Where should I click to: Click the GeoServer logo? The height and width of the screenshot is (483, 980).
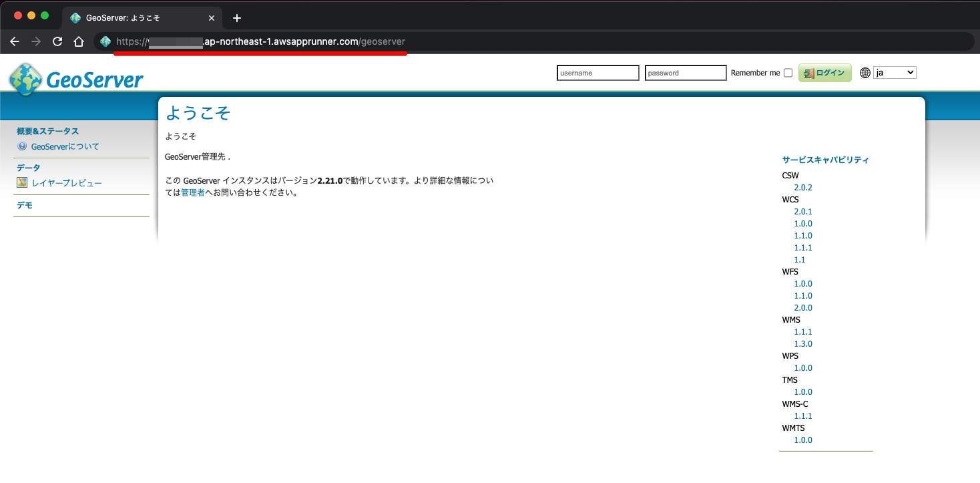[x=75, y=79]
